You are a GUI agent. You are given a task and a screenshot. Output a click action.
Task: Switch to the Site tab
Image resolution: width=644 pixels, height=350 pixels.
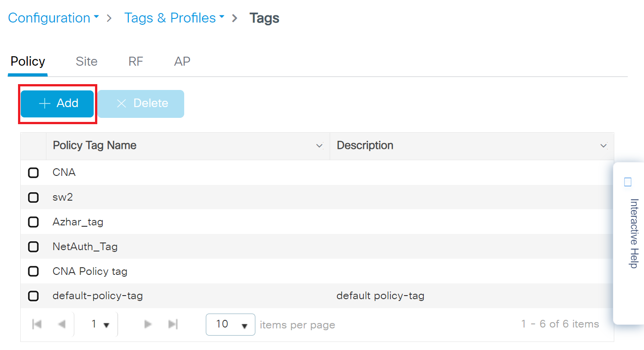(86, 61)
